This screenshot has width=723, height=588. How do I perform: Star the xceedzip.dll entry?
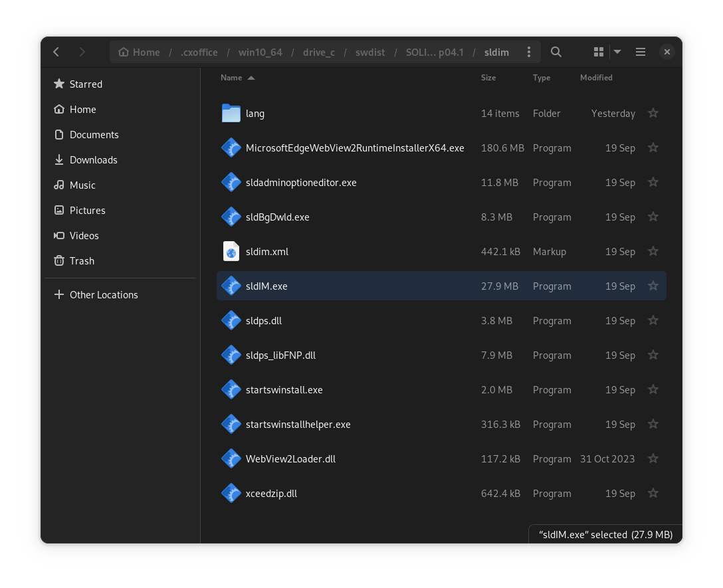point(653,493)
